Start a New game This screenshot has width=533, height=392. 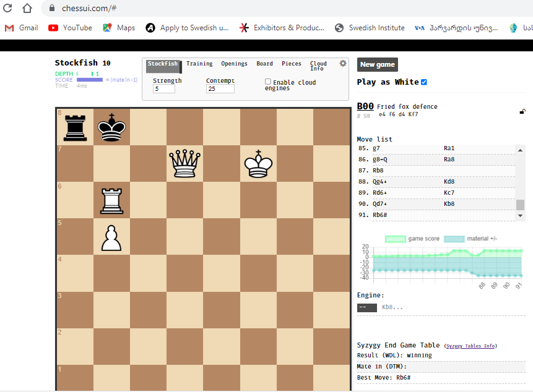(x=378, y=64)
